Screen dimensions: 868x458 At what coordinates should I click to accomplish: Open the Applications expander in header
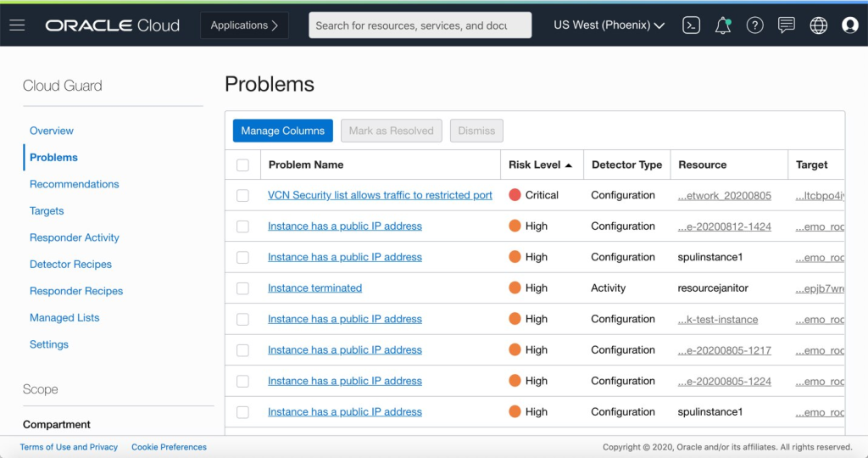point(244,25)
